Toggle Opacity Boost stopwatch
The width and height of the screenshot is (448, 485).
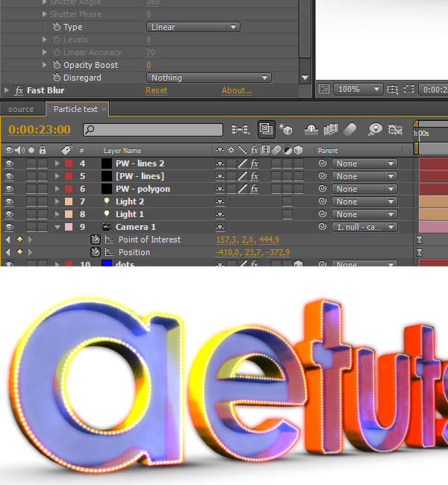57,65
